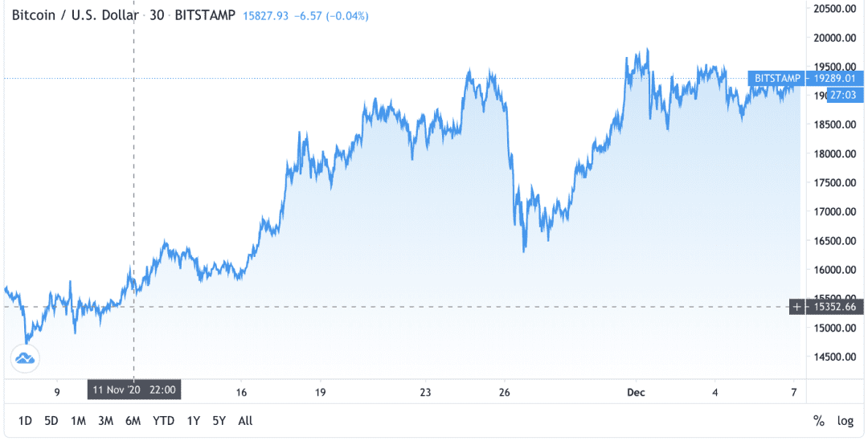Choose the 6M time range
The image size is (868, 441).
133,421
